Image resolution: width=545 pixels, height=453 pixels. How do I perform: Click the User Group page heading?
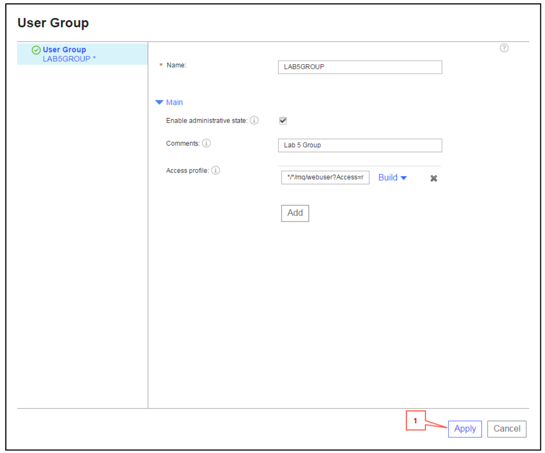point(53,23)
